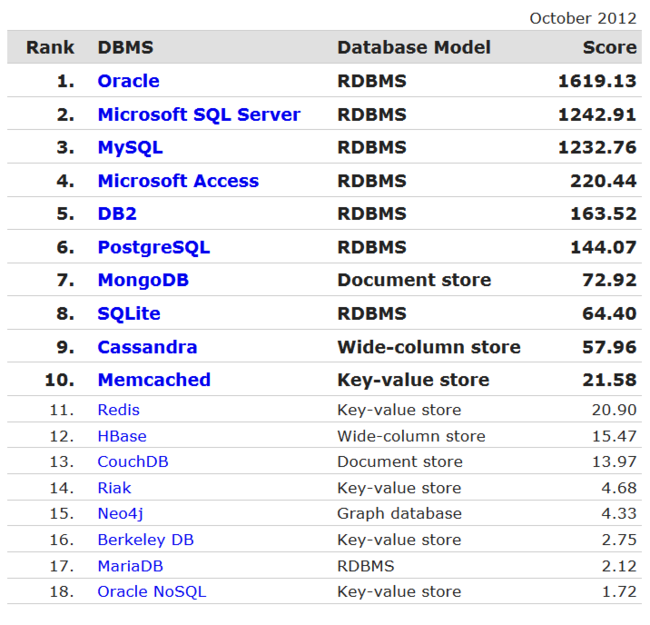Click the DBMS column header
650x625 pixels.
126,47
